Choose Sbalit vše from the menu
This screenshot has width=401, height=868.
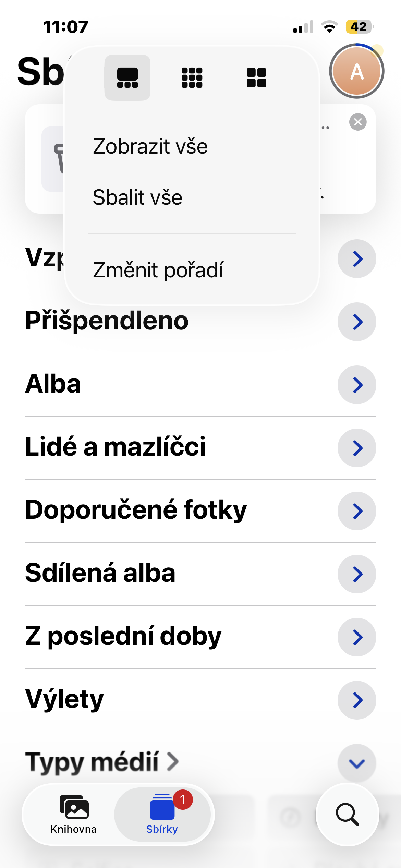(137, 197)
